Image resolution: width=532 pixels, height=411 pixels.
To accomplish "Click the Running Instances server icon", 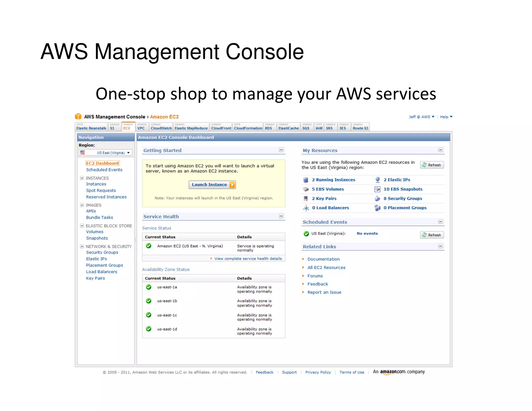I will tap(306, 180).
